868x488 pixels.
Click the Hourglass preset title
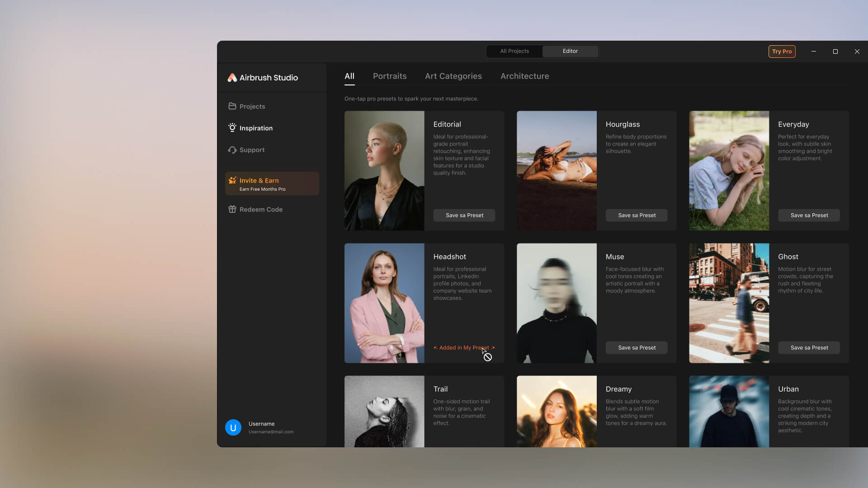623,124
